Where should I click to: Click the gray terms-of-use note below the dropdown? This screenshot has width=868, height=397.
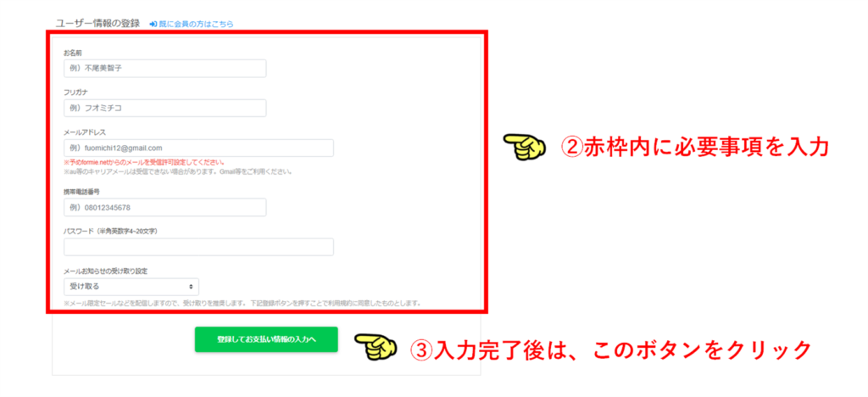click(242, 304)
